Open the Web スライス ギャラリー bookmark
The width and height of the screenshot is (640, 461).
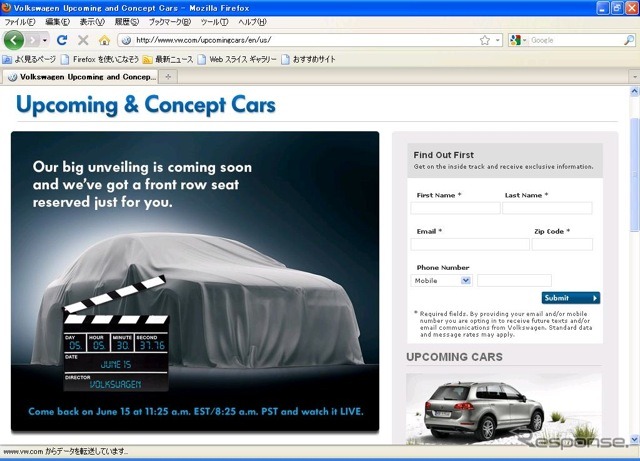click(237, 60)
